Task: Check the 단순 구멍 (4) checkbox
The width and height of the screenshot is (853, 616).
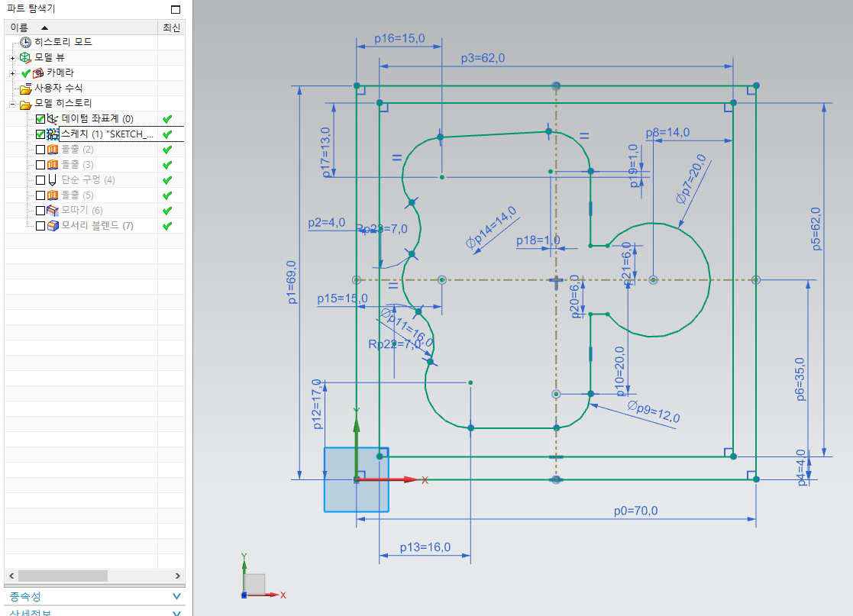Action: click(40, 180)
